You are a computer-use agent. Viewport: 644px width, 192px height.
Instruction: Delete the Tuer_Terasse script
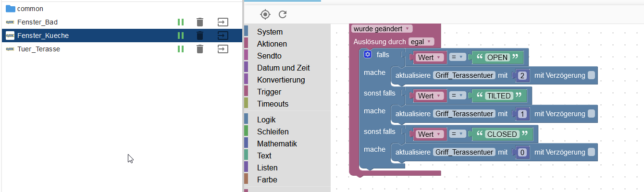coord(200,49)
